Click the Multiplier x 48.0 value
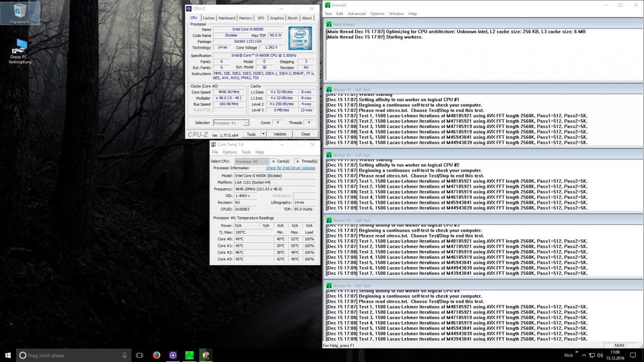The width and height of the screenshot is (644, 362). (229, 98)
